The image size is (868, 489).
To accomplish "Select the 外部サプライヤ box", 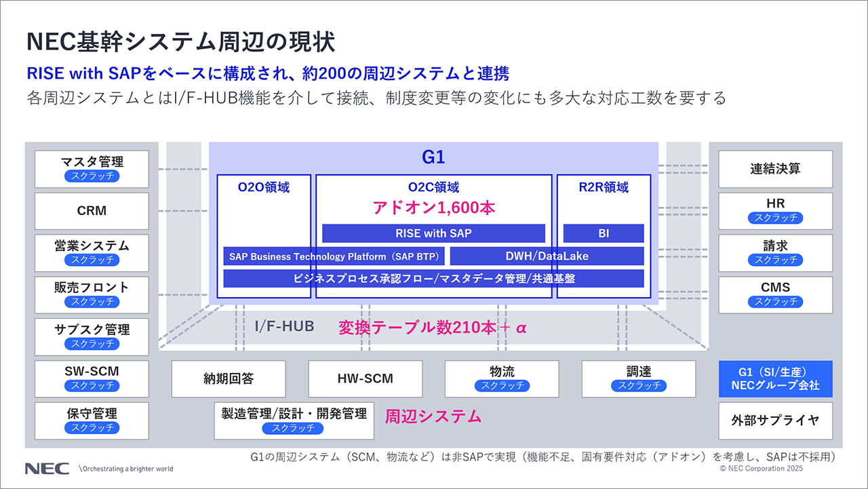I will coord(775,420).
